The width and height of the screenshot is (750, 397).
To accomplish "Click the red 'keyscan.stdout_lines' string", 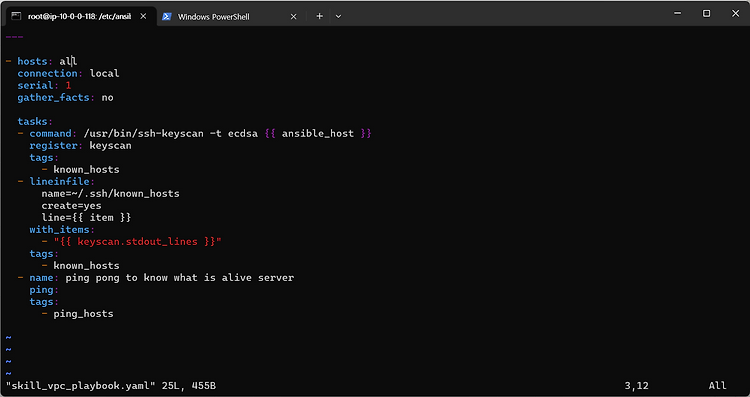I will click(x=137, y=242).
